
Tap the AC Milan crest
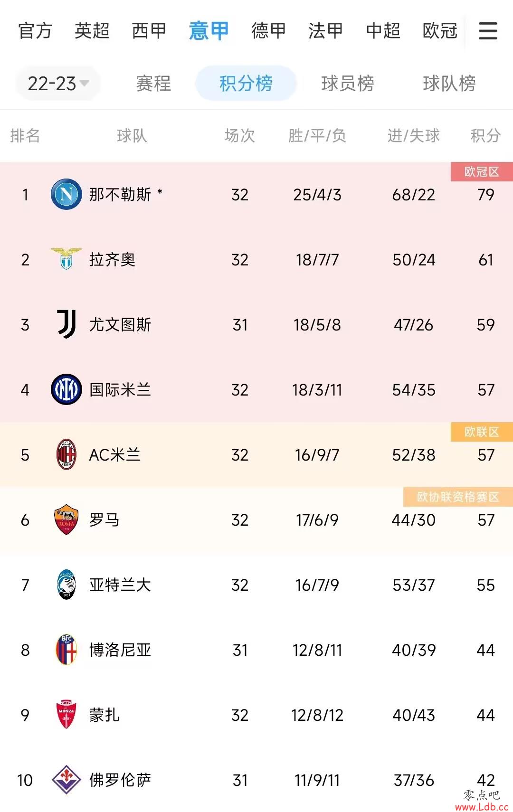pyautogui.click(x=66, y=454)
